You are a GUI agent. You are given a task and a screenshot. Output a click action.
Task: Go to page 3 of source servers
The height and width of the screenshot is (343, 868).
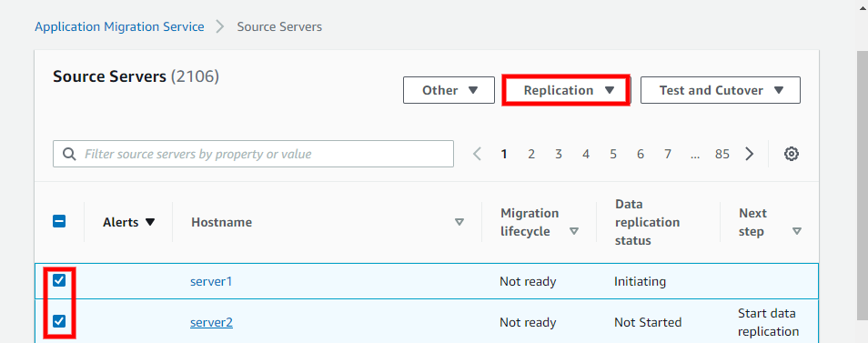coord(559,155)
